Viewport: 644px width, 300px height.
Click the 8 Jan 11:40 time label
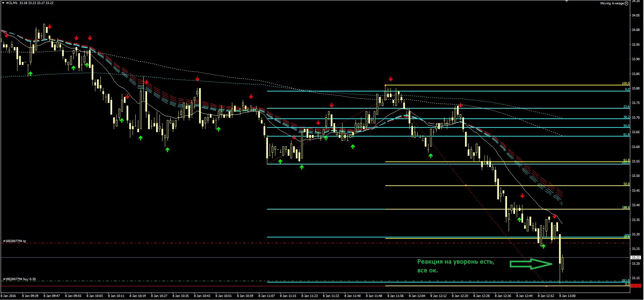coord(353,296)
